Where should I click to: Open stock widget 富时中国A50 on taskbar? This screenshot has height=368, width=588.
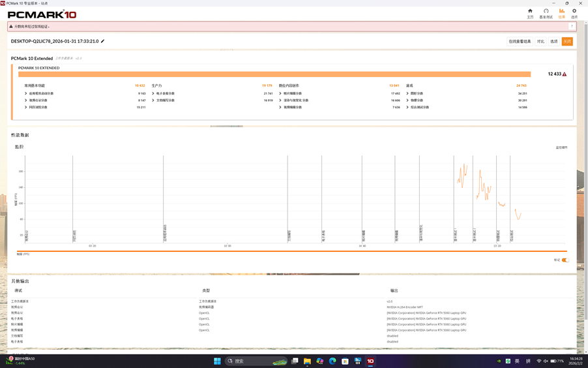tap(20, 361)
